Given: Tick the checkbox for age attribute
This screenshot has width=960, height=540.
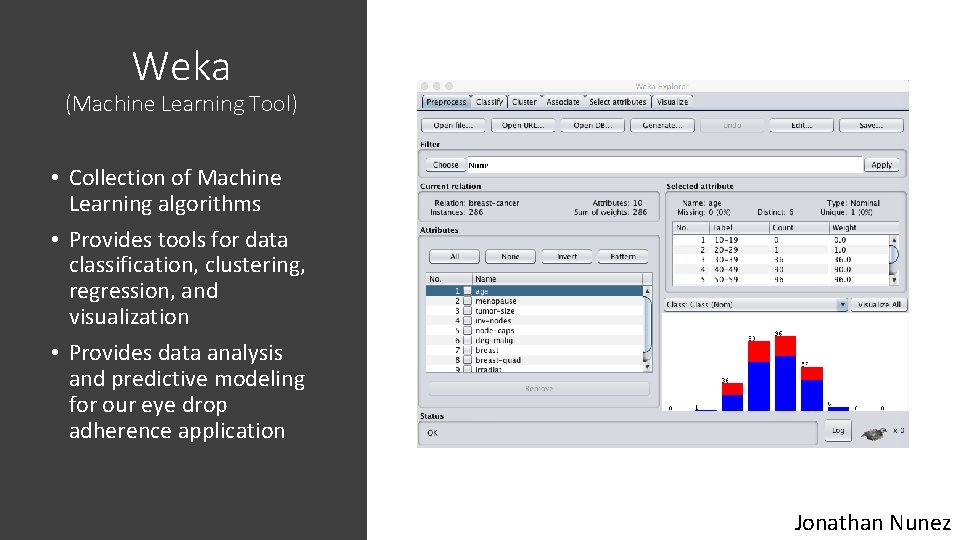Looking at the screenshot, I should [x=468, y=291].
